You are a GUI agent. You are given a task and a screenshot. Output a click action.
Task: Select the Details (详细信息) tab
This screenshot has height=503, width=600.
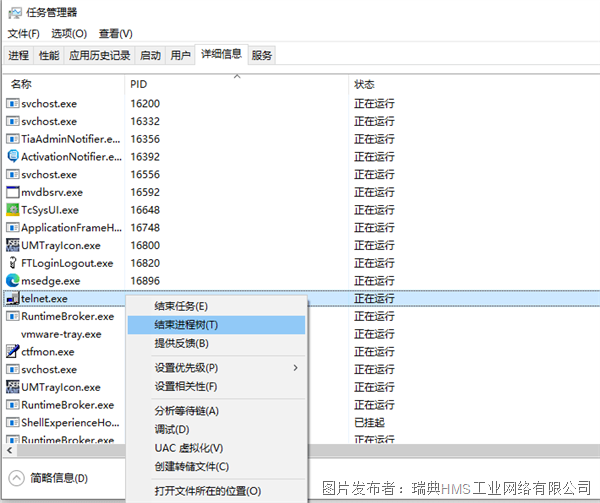(x=222, y=54)
